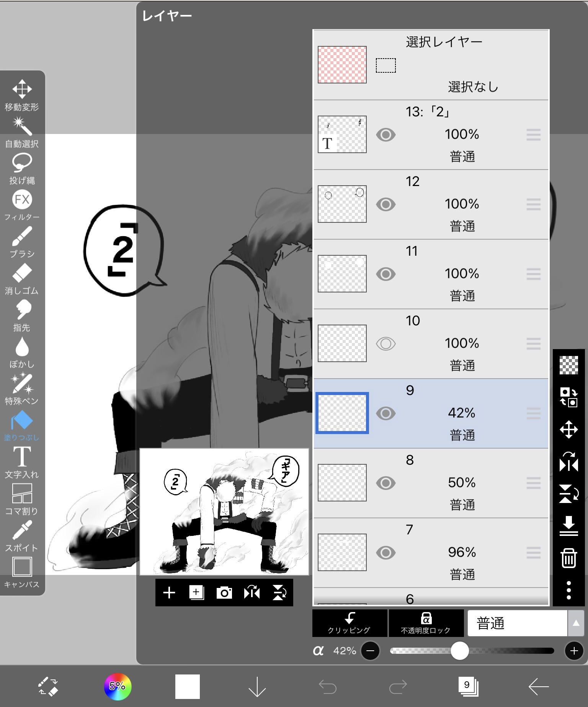Choose the 投げ縄 lasso tool
Image resolution: width=588 pixels, height=707 pixels.
(22, 169)
